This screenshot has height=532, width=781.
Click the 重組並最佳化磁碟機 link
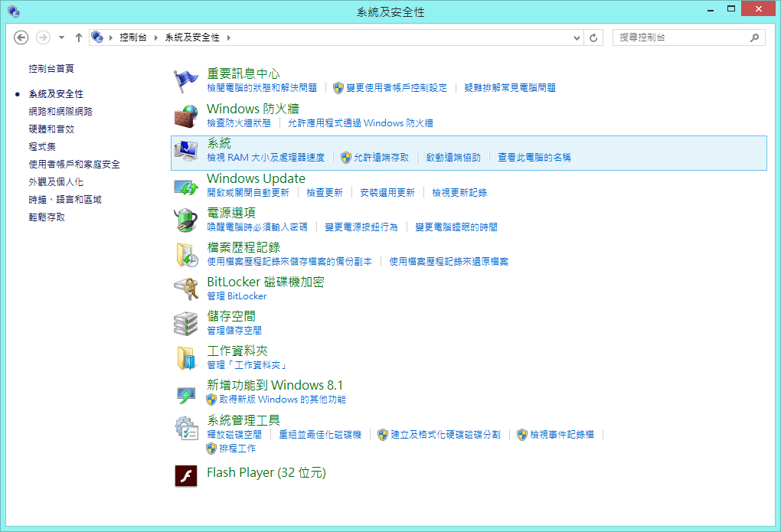coord(320,434)
